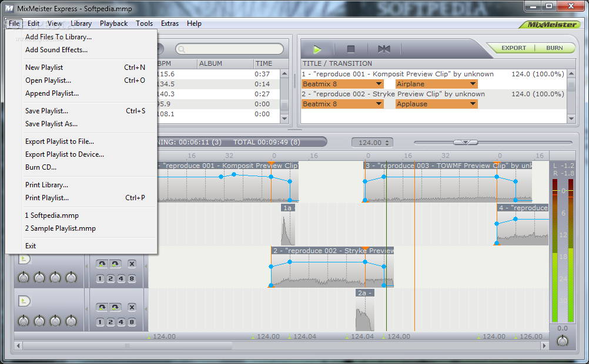589x364 pixels.
Task: Click the X button on the Stryke clip track
Action: click(x=132, y=264)
